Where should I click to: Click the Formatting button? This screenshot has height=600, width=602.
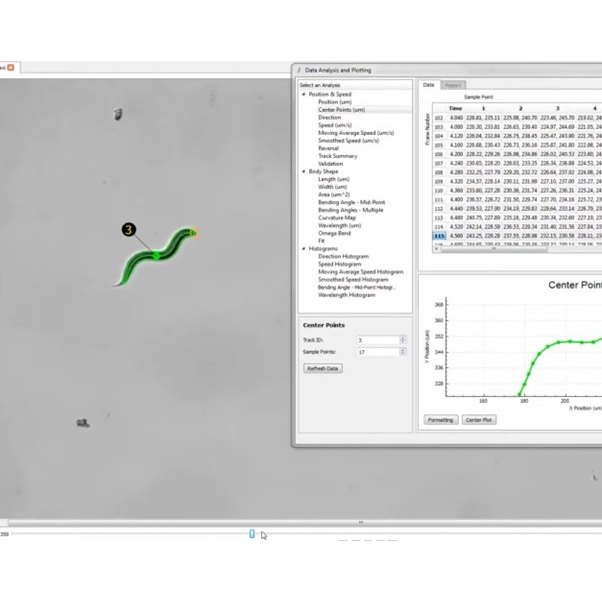[441, 420]
